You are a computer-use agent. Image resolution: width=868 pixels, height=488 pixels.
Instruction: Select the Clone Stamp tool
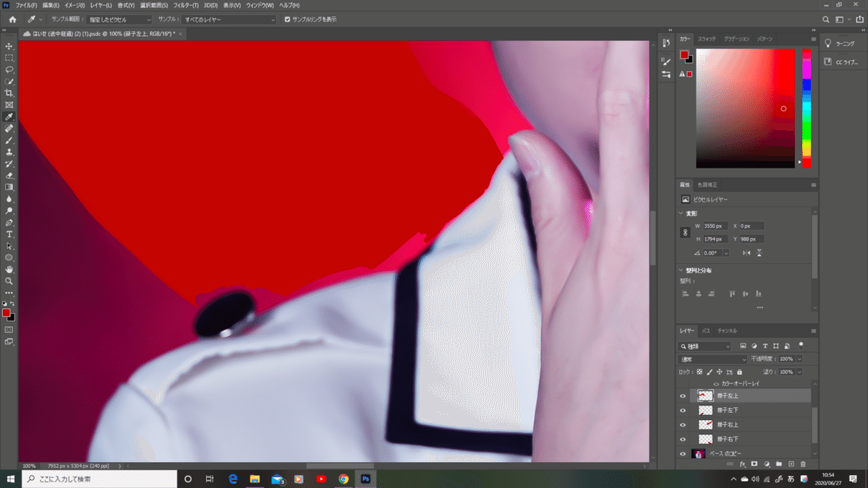pyautogui.click(x=9, y=152)
